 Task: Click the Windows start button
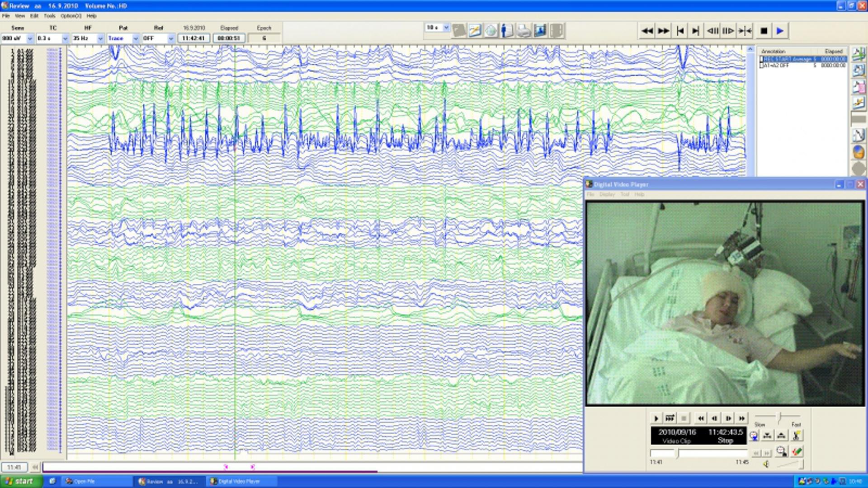(x=21, y=481)
